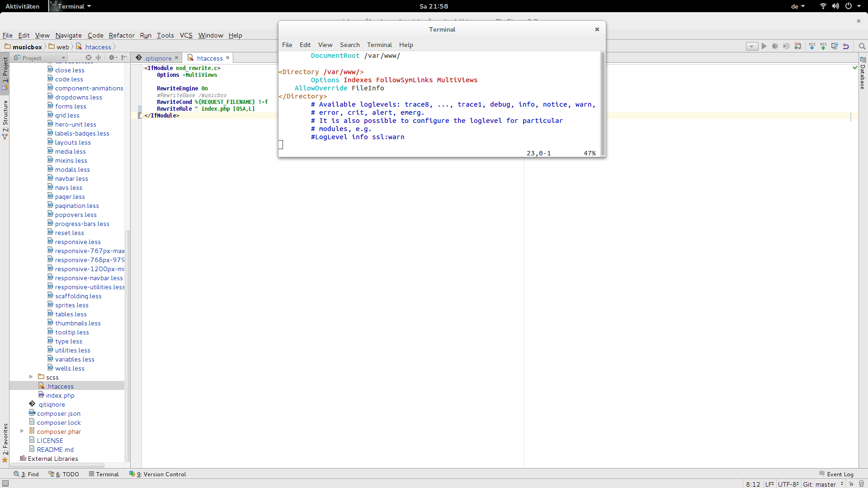The width and height of the screenshot is (868, 488).
Task: Click the Terminal window vertical scrollbar
Action: 603,103
